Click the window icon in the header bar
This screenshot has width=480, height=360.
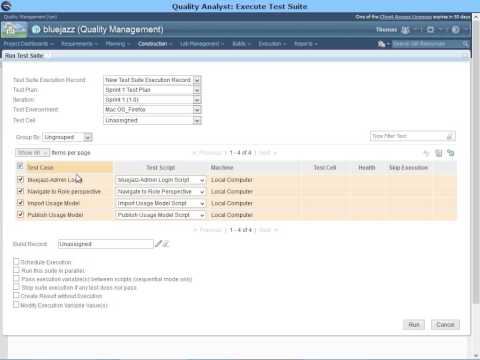tap(430, 30)
